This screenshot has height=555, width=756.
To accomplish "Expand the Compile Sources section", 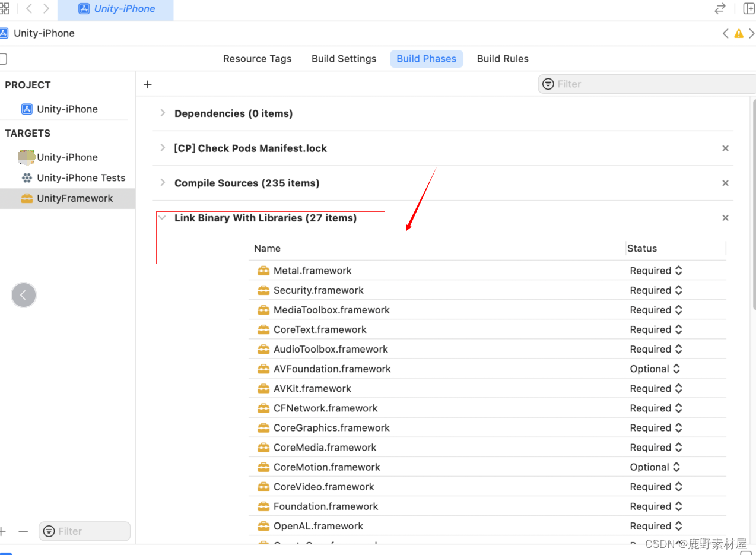I will [163, 183].
